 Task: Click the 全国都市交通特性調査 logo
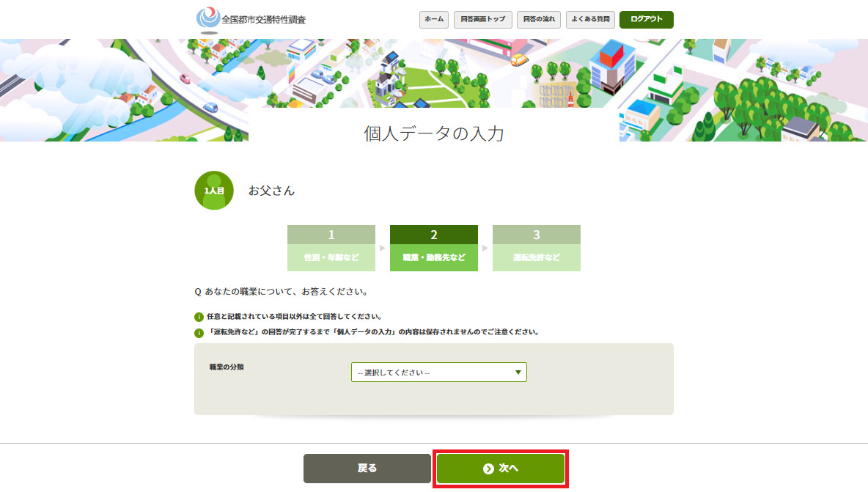click(x=251, y=19)
